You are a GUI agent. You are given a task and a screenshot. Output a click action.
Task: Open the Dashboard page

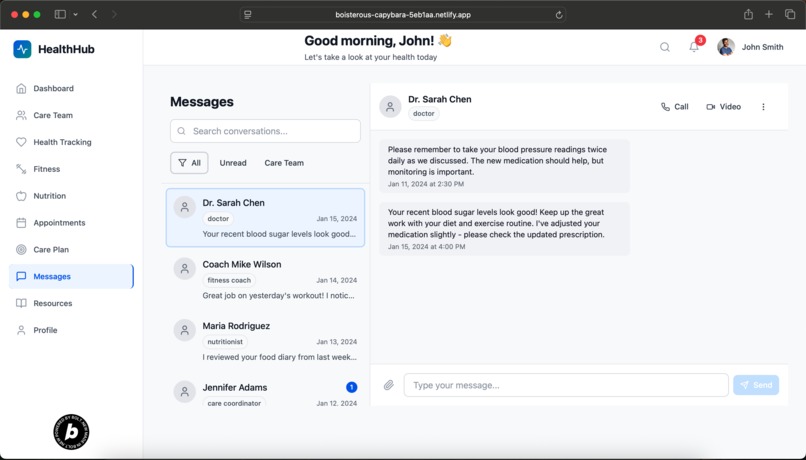(x=71, y=88)
